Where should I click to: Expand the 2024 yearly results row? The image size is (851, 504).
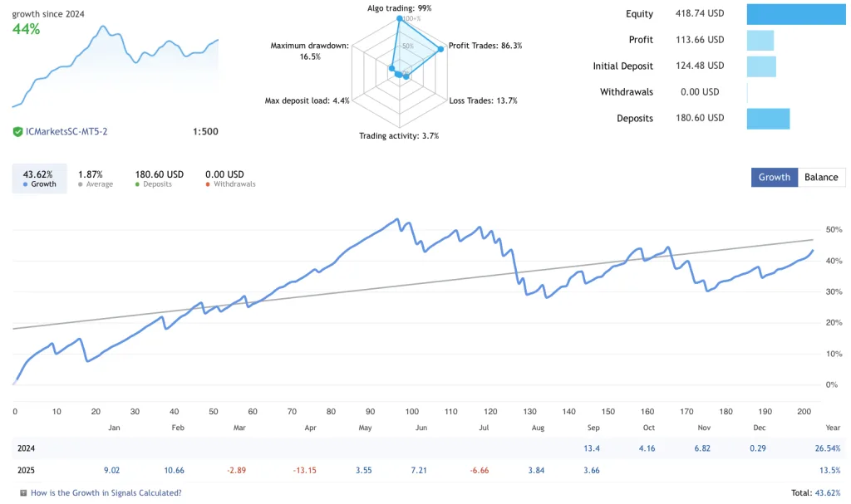tap(27, 448)
